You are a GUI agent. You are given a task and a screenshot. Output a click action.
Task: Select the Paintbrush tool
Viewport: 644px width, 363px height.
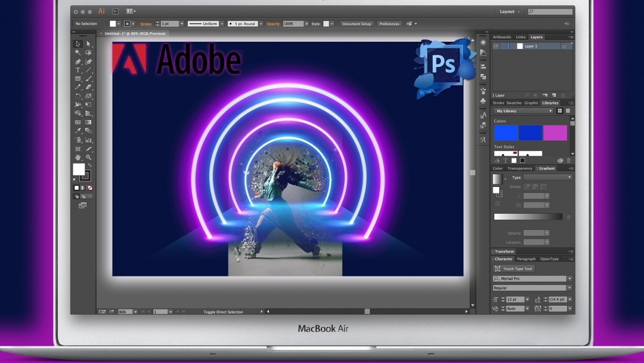click(x=88, y=79)
